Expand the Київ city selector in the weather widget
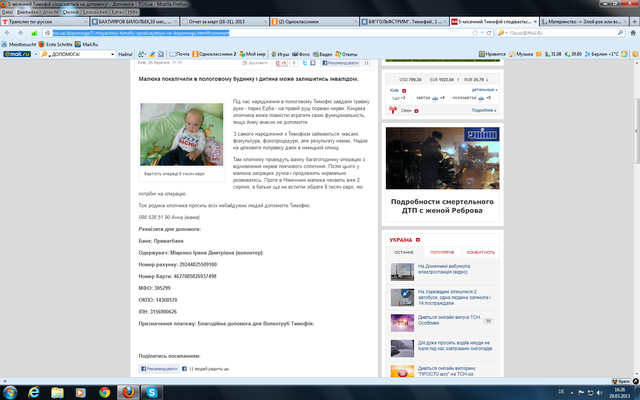 [395, 89]
